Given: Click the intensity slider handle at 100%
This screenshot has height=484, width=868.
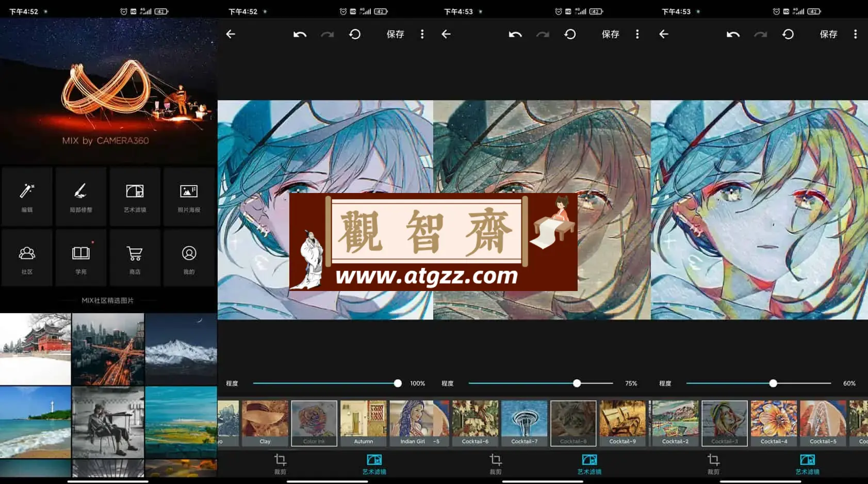Looking at the screenshot, I should point(398,383).
